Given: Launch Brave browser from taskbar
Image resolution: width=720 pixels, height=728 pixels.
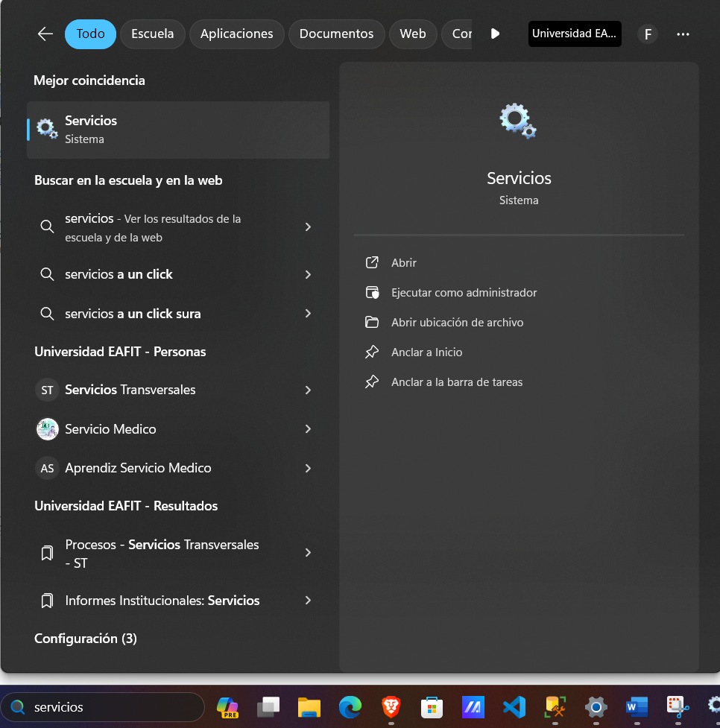Looking at the screenshot, I should (391, 707).
